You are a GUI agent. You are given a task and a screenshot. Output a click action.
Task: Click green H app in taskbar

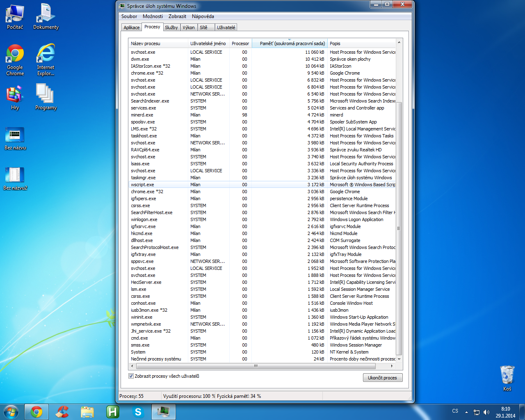tap(113, 412)
